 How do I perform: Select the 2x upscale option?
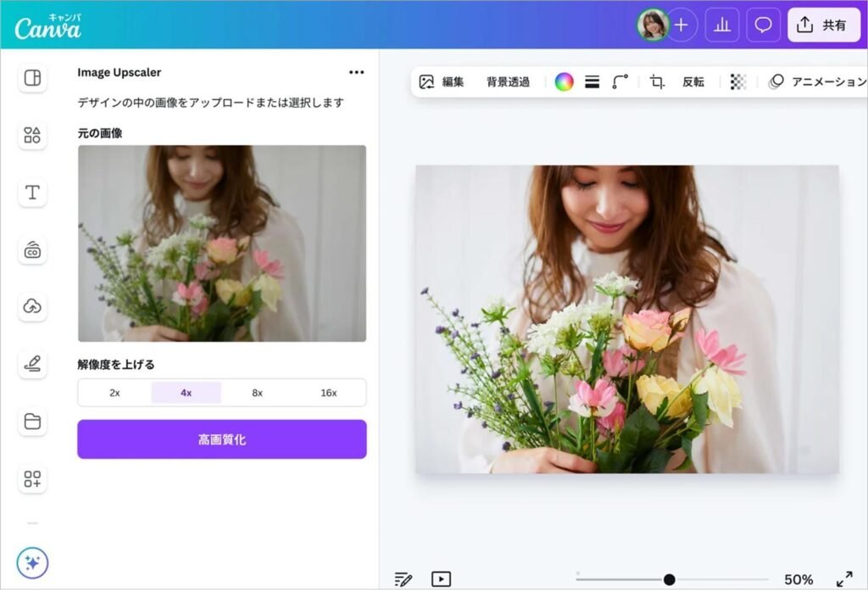[114, 392]
